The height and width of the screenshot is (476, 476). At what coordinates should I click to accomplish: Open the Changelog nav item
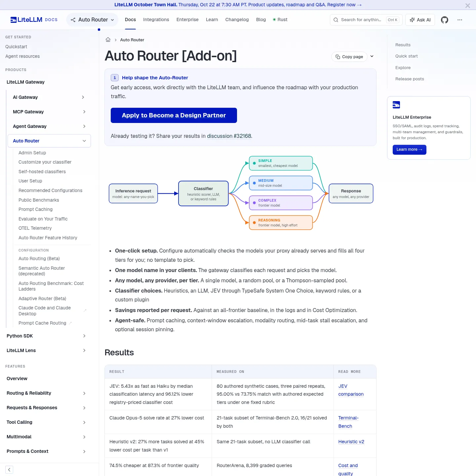[x=237, y=20]
